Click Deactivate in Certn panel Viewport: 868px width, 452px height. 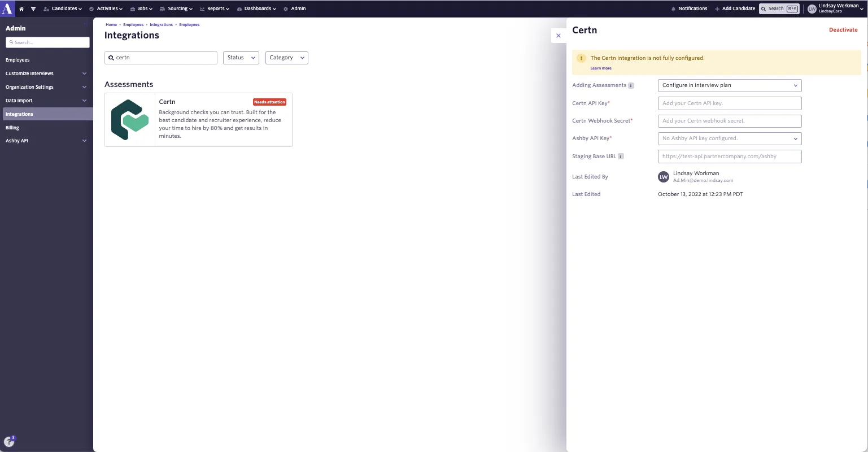point(843,30)
